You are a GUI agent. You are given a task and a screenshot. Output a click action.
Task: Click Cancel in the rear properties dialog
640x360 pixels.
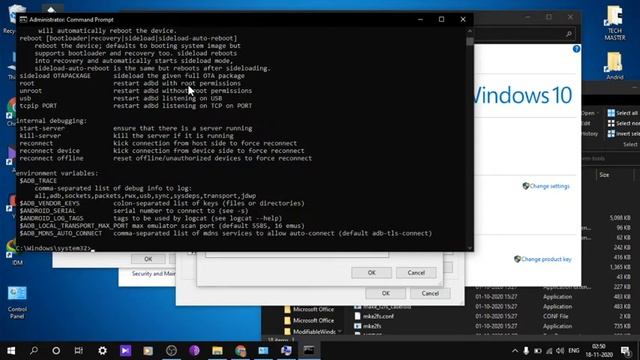[430, 293]
